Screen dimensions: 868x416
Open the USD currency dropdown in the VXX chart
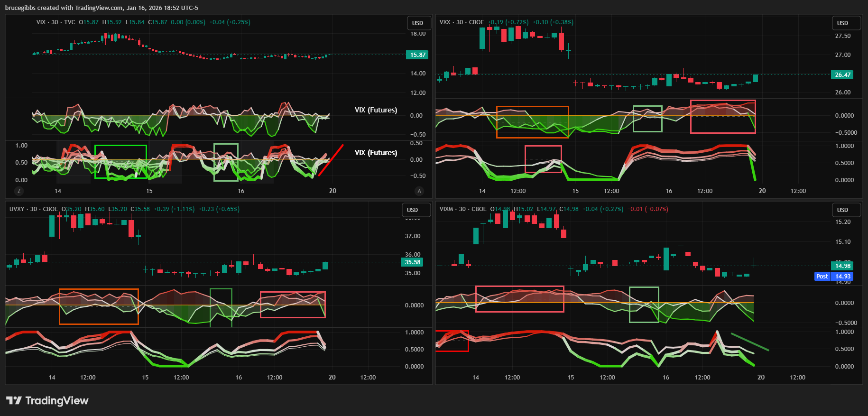[842, 23]
